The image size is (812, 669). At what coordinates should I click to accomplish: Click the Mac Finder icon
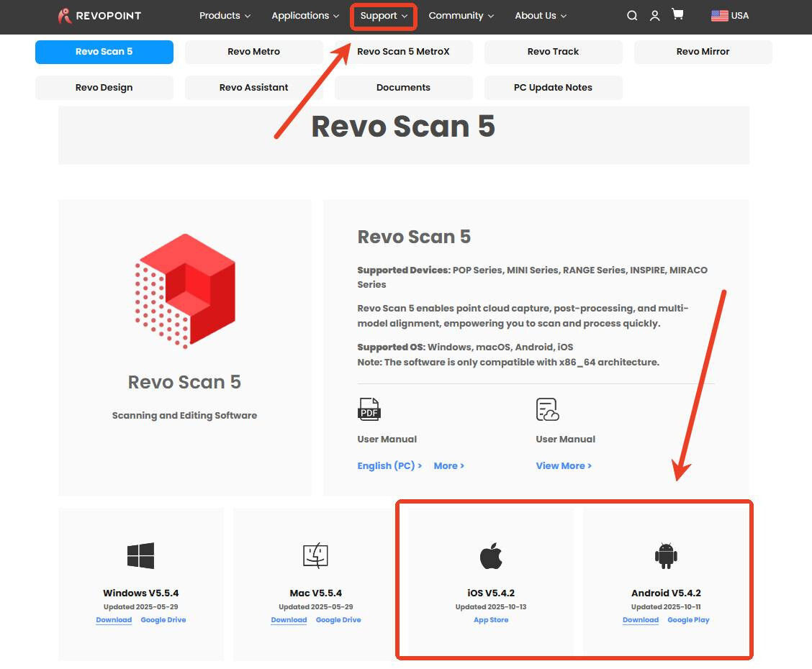pyautogui.click(x=315, y=555)
